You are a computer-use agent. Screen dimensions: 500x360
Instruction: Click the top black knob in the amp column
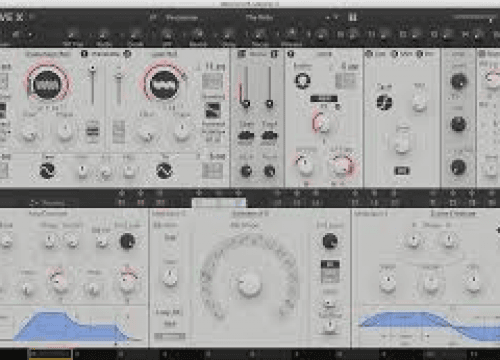[x=459, y=81]
